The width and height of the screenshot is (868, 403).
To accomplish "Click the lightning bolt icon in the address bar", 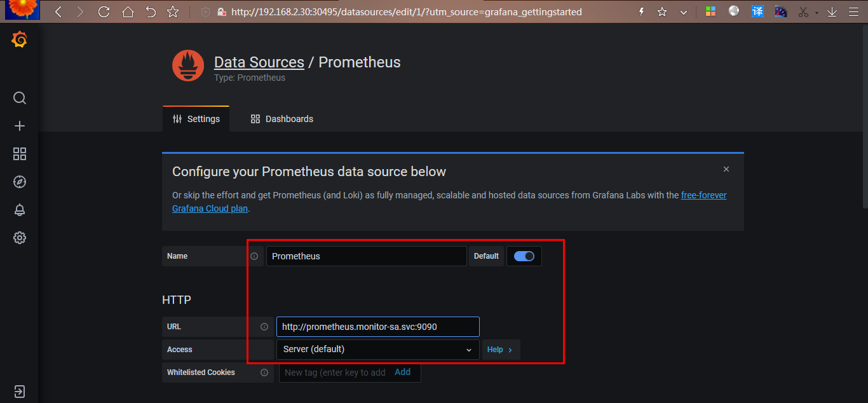I will pos(642,11).
